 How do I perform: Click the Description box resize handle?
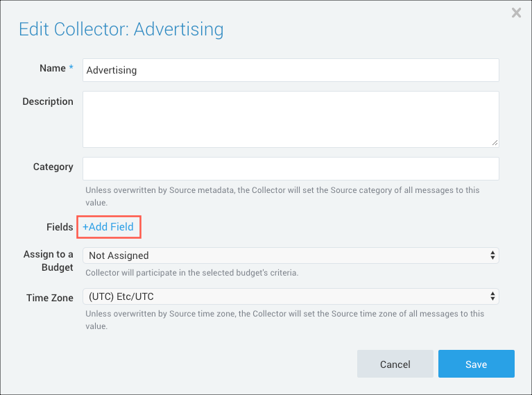click(x=495, y=143)
